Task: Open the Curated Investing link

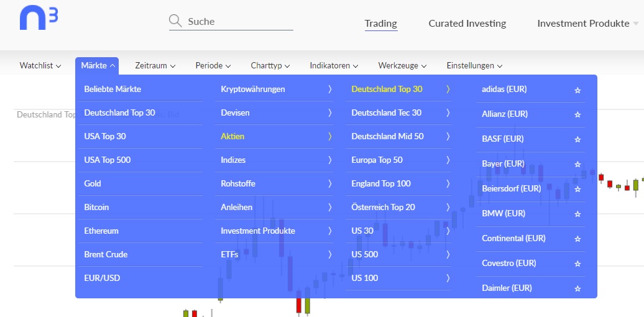Action: (x=467, y=24)
